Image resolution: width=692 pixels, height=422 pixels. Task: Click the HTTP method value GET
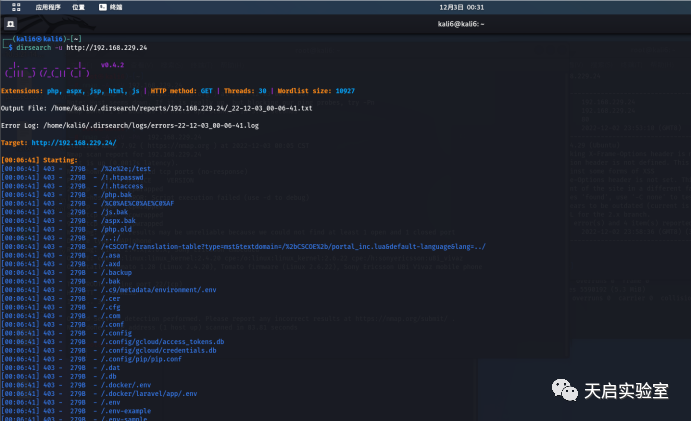207,91
